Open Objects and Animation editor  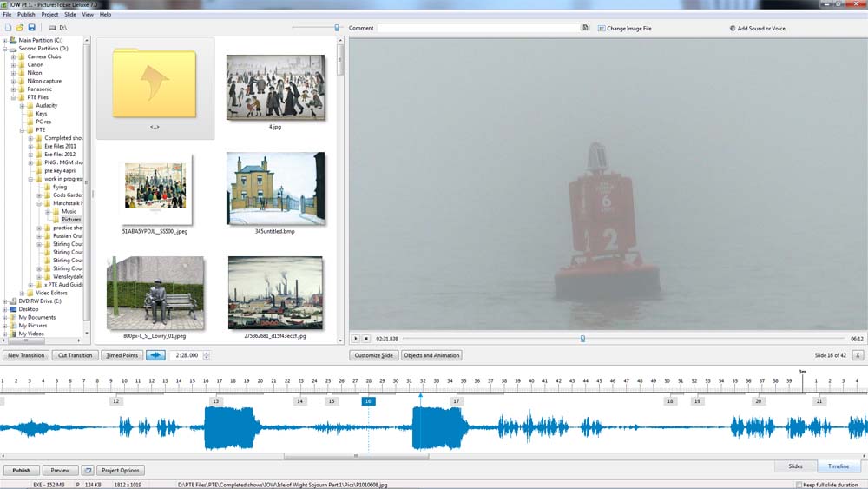(431, 355)
